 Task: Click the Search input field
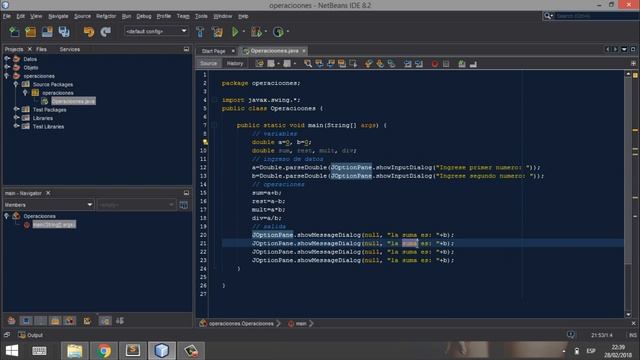(596, 16)
